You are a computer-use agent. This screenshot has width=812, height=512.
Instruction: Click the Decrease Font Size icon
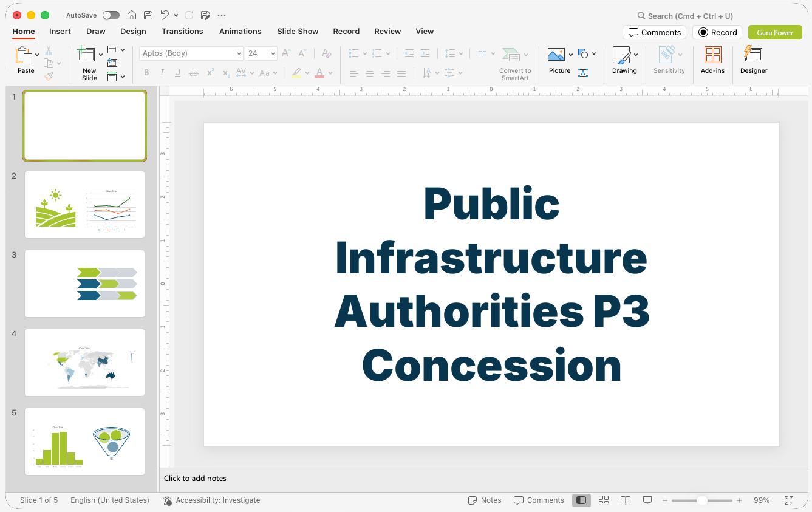coord(302,53)
